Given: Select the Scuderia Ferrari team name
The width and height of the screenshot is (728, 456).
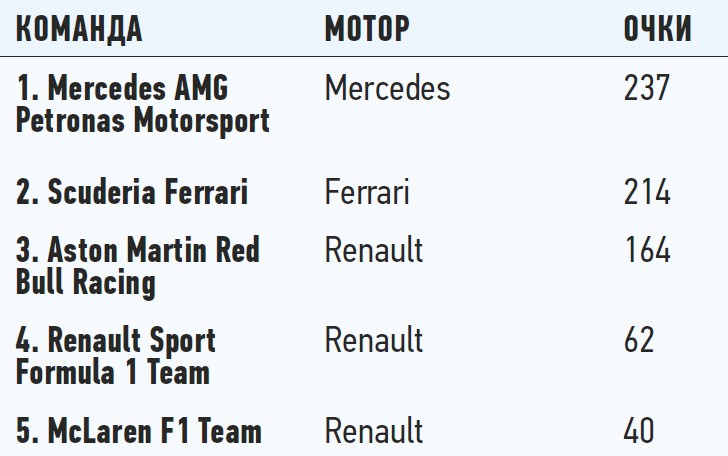Looking at the screenshot, I should (132, 191).
